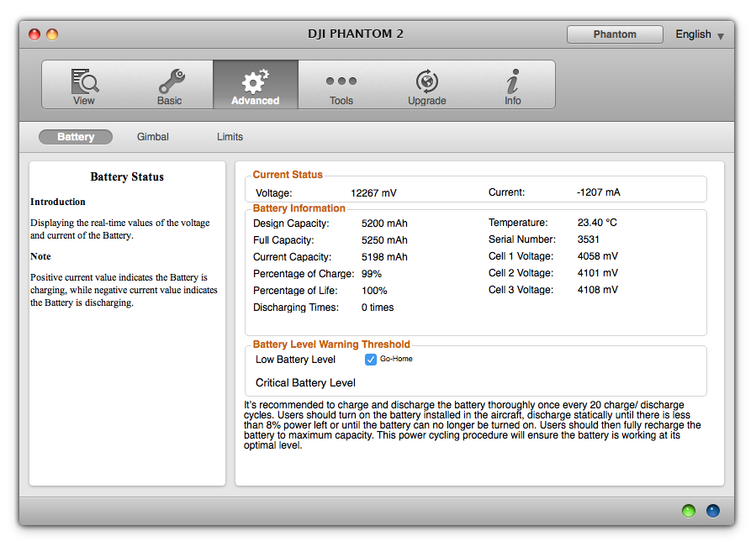Open the Upgrade globe icon
The width and height of the screenshot is (756, 552).
pyautogui.click(x=427, y=81)
